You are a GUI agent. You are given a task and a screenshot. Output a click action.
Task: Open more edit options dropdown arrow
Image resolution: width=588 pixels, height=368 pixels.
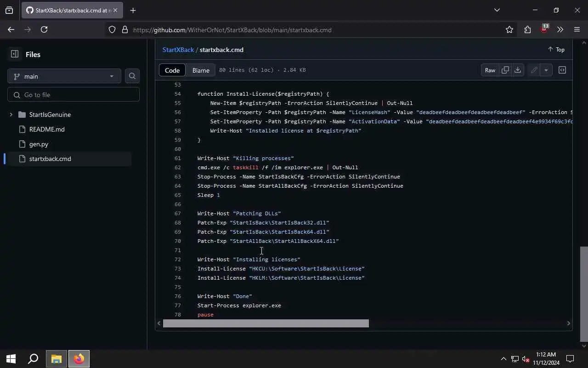pyautogui.click(x=546, y=70)
